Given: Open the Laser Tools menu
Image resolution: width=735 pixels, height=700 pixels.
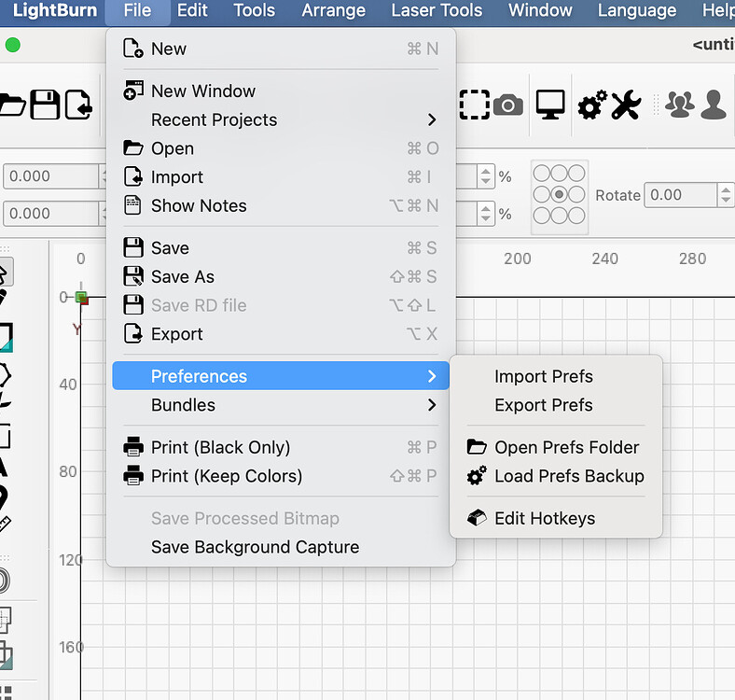Looking at the screenshot, I should [437, 11].
